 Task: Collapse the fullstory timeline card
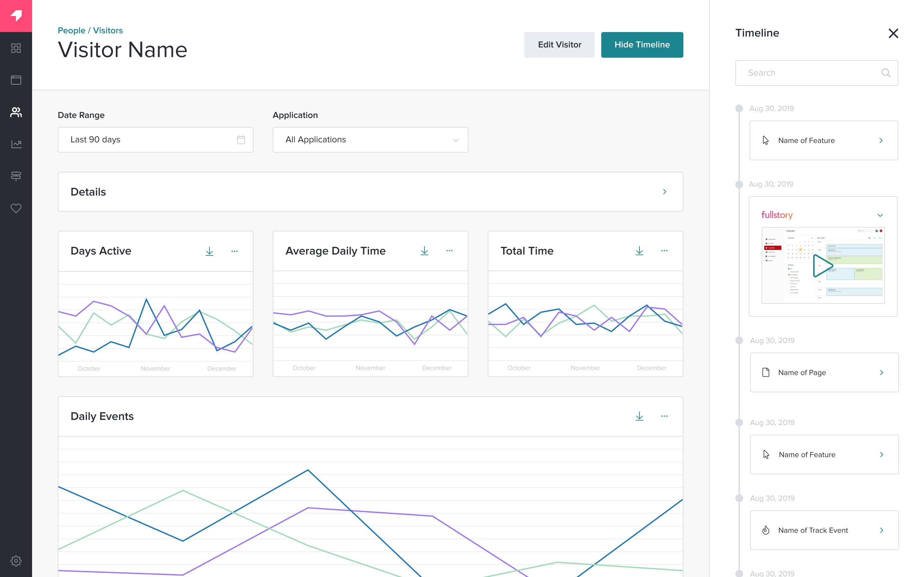point(880,215)
